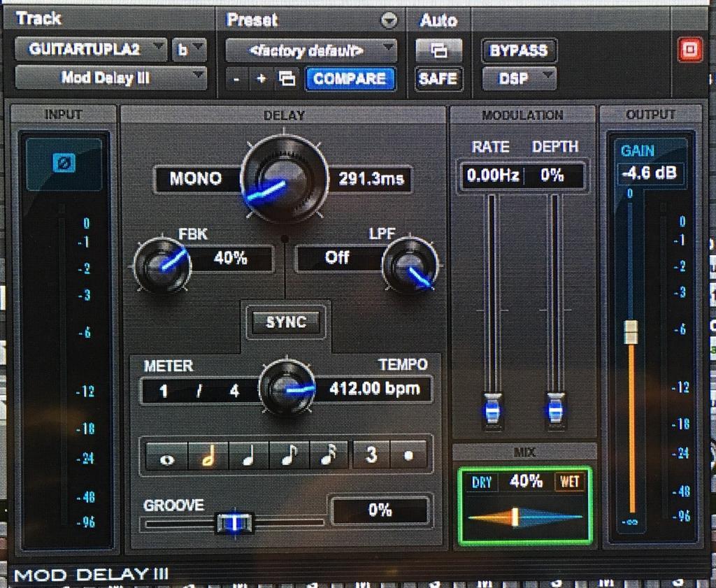
Task: Click the 0% depth value
Action: click(552, 175)
